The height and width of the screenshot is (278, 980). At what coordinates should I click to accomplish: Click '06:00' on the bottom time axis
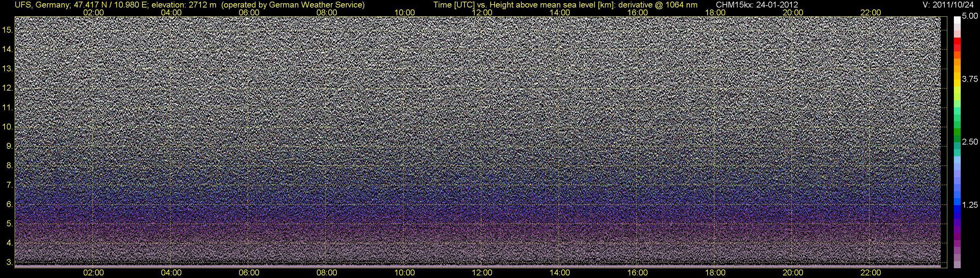pos(249,273)
